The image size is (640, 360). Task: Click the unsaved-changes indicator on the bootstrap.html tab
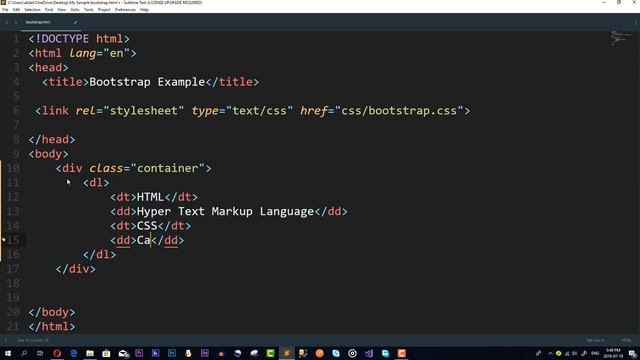pos(76,22)
